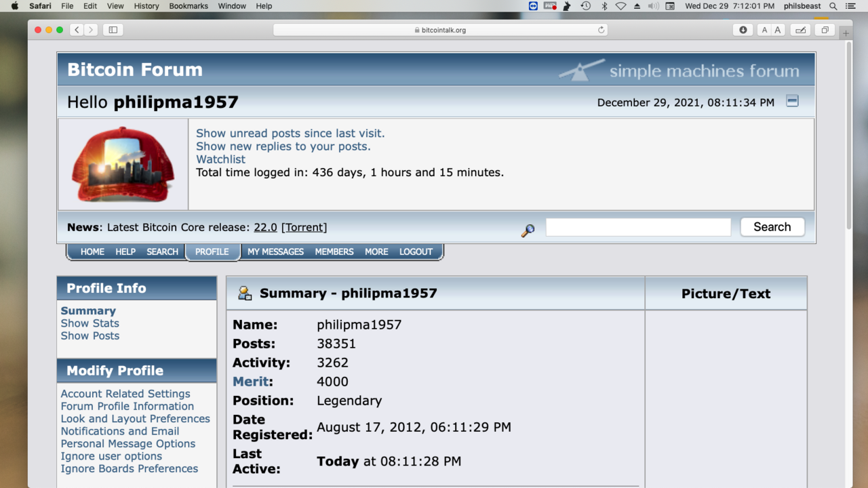The width and height of the screenshot is (868, 488).
Task: Open Ignore user options
Action: point(111,456)
